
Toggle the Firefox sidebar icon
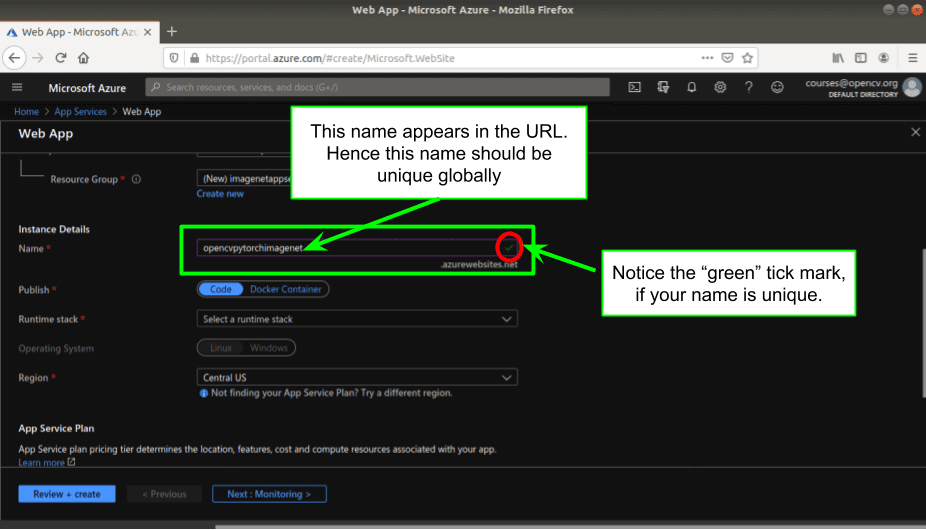pyautogui.click(x=860, y=58)
